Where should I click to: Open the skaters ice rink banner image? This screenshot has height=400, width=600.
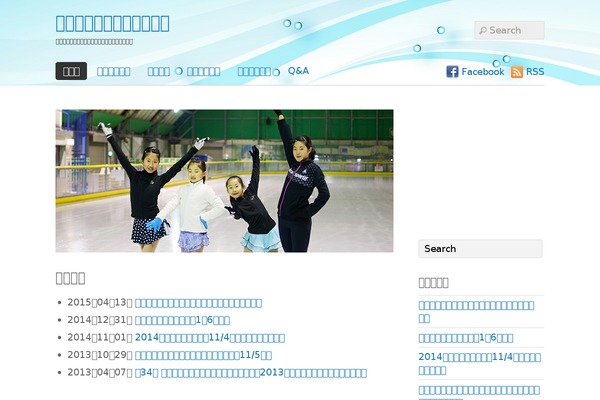[224, 181]
